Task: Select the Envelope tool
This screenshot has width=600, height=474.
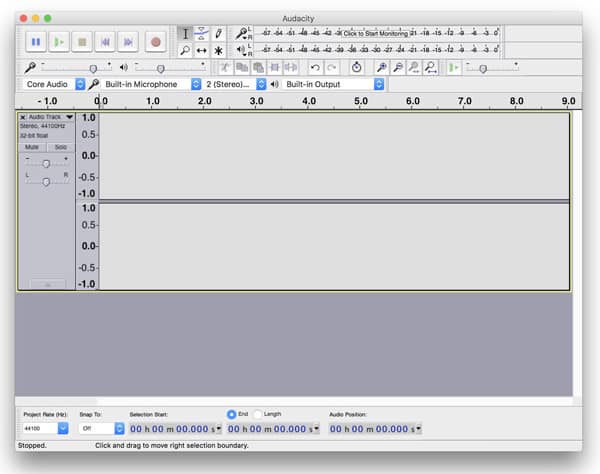Action: [x=202, y=34]
